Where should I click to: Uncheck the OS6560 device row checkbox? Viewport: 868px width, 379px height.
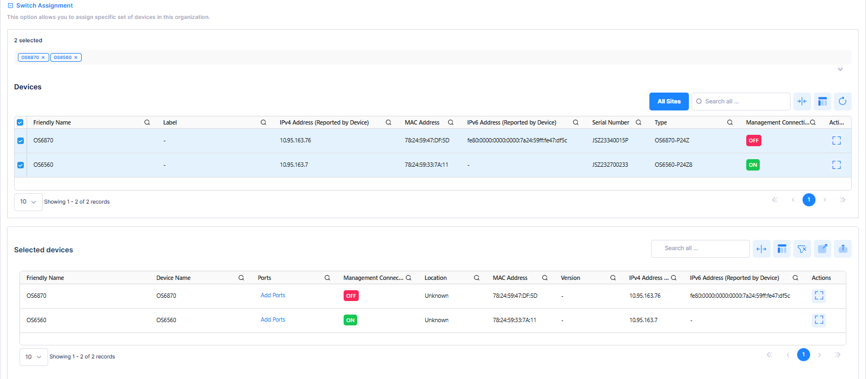point(21,165)
